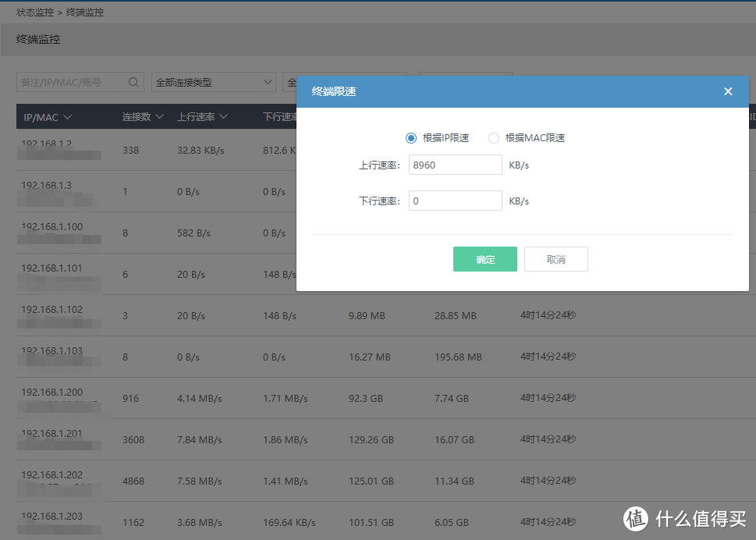The height and width of the screenshot is (540, 756).
Task: Click the 92.3 GB traffic cell
Action: point(365,399)
